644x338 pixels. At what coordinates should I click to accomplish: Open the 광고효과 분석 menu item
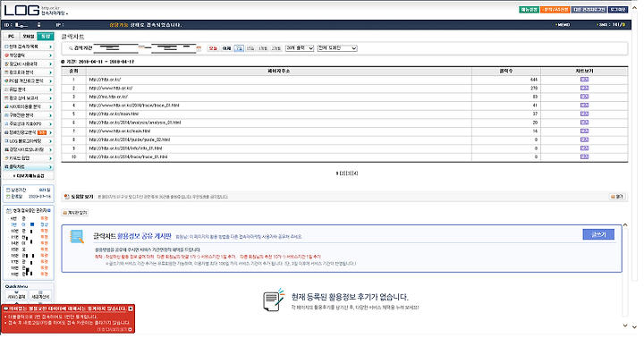coord(29,72)
